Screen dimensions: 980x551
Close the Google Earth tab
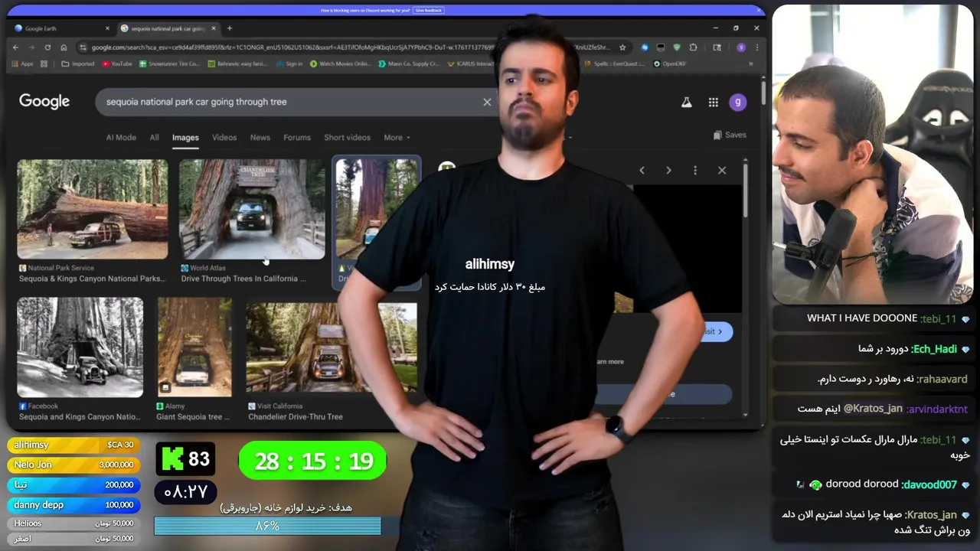coord(107,28)
